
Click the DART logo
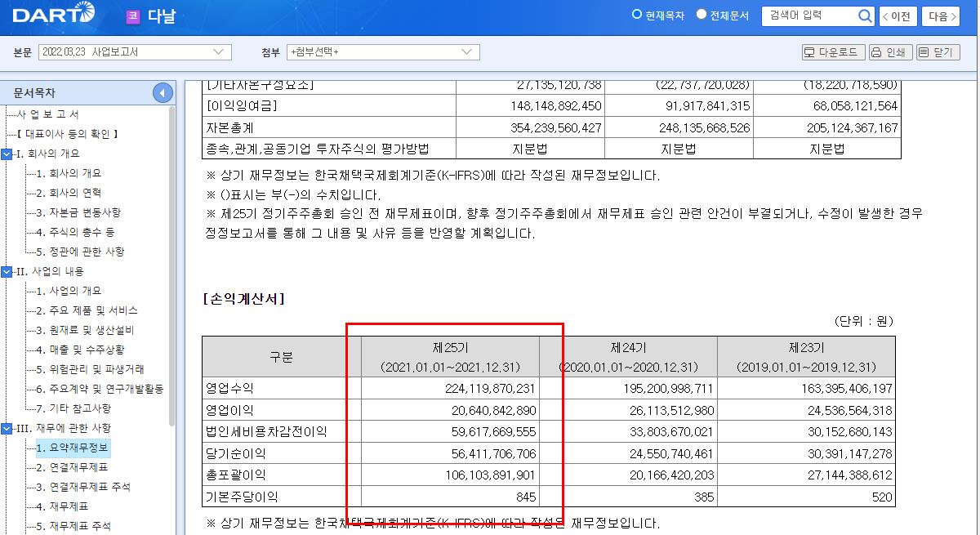[x=54, y=14]
